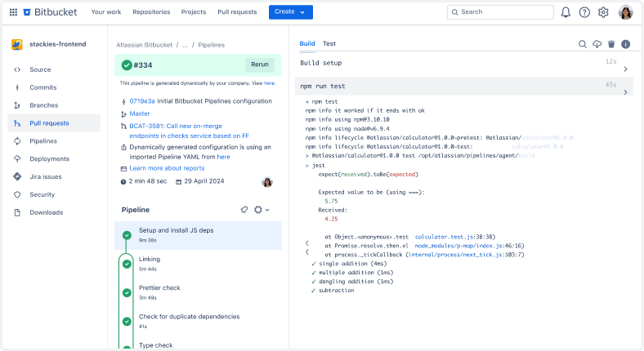
Task: Open the help question mark icon
Action: click(584, 12)
